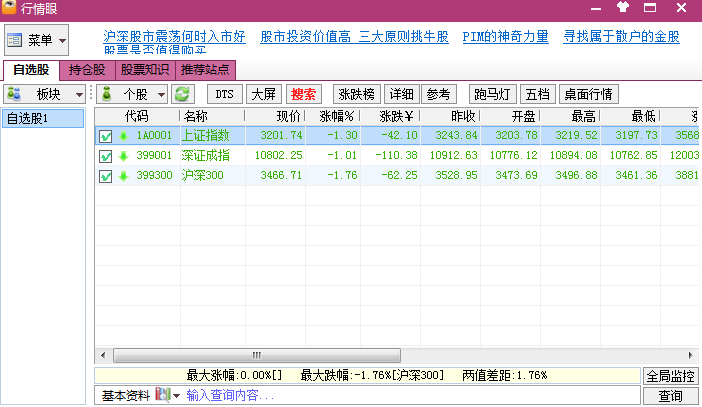Viewport: 702px width, 407px height.
Task: Click status text 最大跌幅:-1.76%[沪深300]
Action: (x=372, y=375)
